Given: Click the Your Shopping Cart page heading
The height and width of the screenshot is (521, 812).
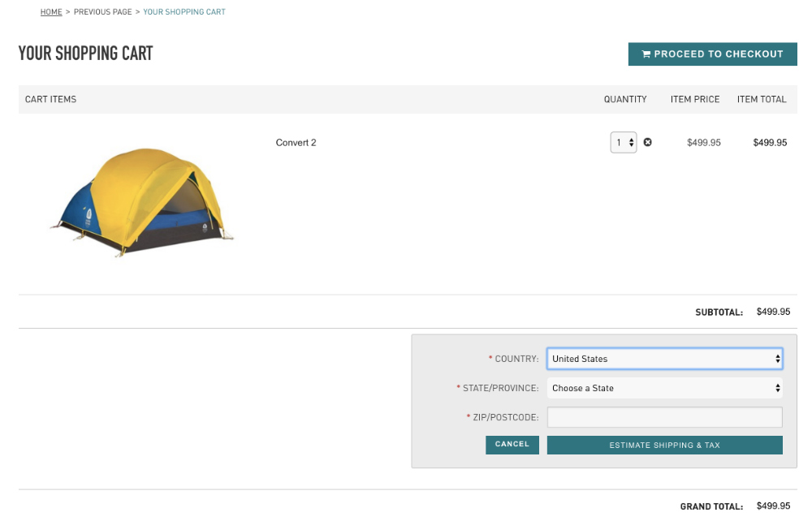Looking at the screenshot, I should [86, 54].
